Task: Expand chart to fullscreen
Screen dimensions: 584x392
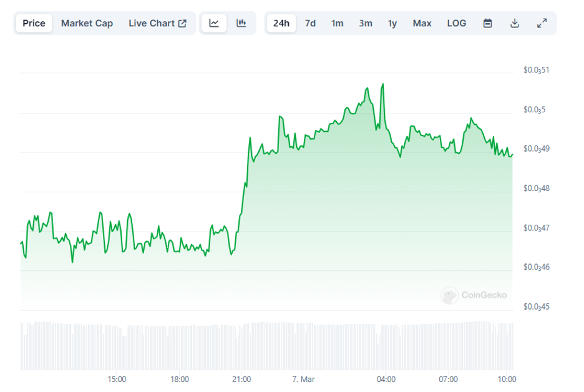Action: [542, 23]
